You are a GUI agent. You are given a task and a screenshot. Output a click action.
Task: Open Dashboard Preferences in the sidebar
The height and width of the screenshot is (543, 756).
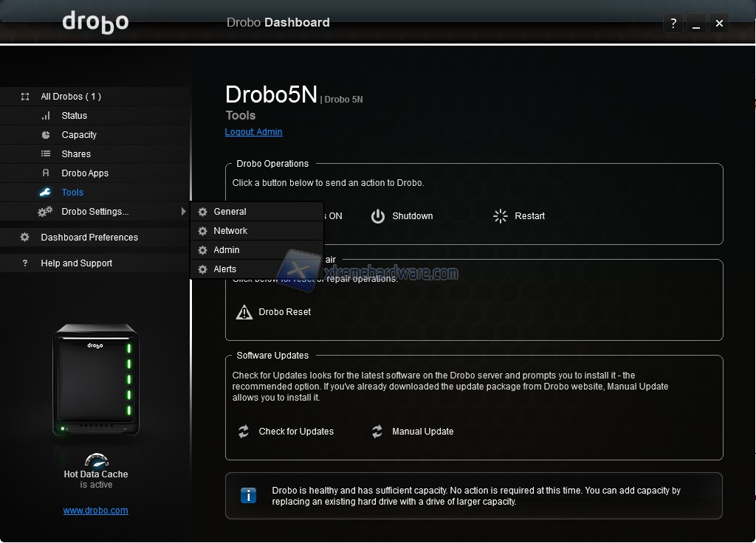pos(89,238)
